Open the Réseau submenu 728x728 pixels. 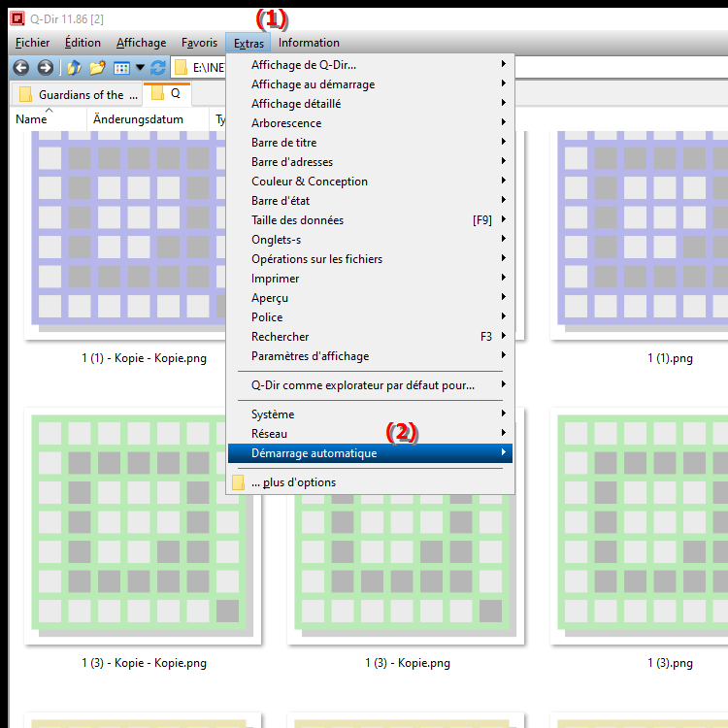370,434
